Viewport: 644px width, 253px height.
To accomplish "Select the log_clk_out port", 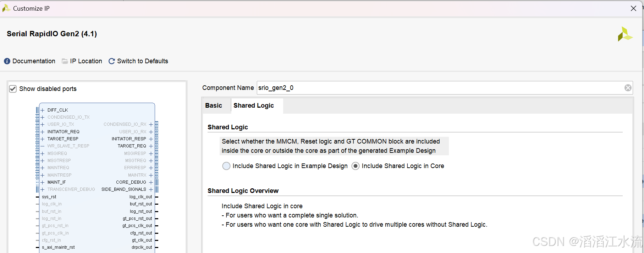I will [141, 197].
